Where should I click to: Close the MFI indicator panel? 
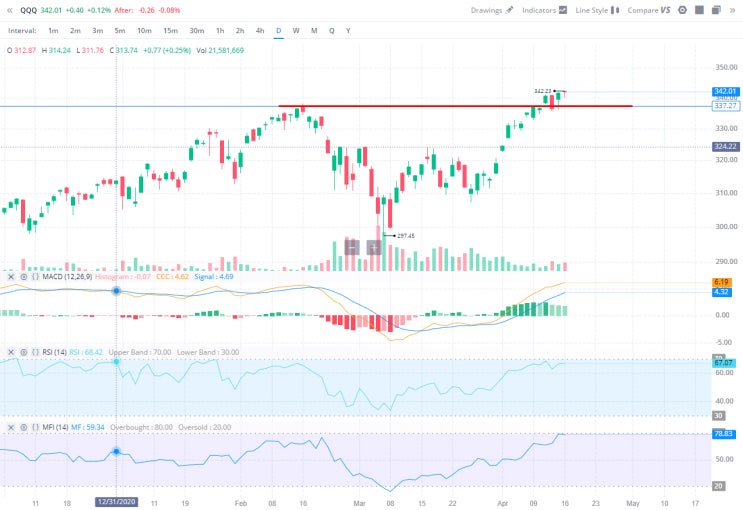[x=11, y=427]
